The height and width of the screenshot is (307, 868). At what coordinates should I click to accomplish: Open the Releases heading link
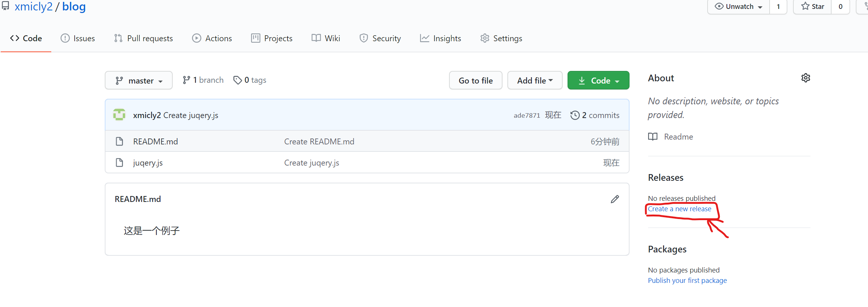pyautogui.click(x=666, y=177)
